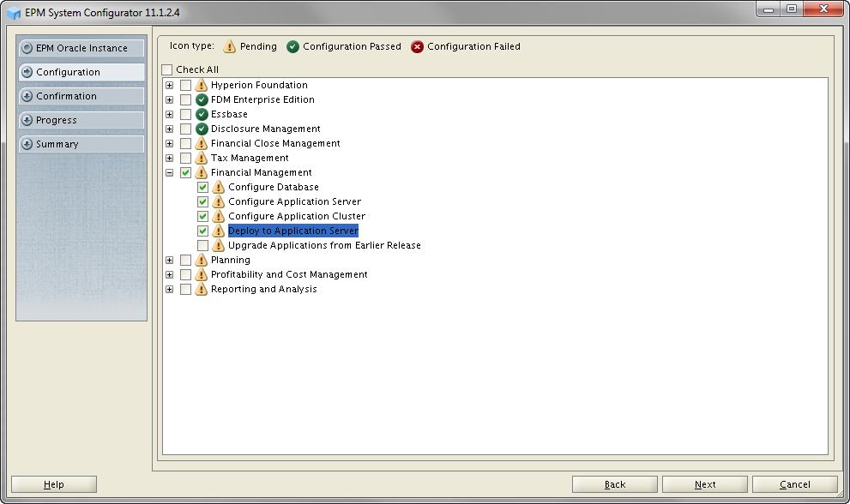Uncheck Configure Application Server checkbox

202,201
